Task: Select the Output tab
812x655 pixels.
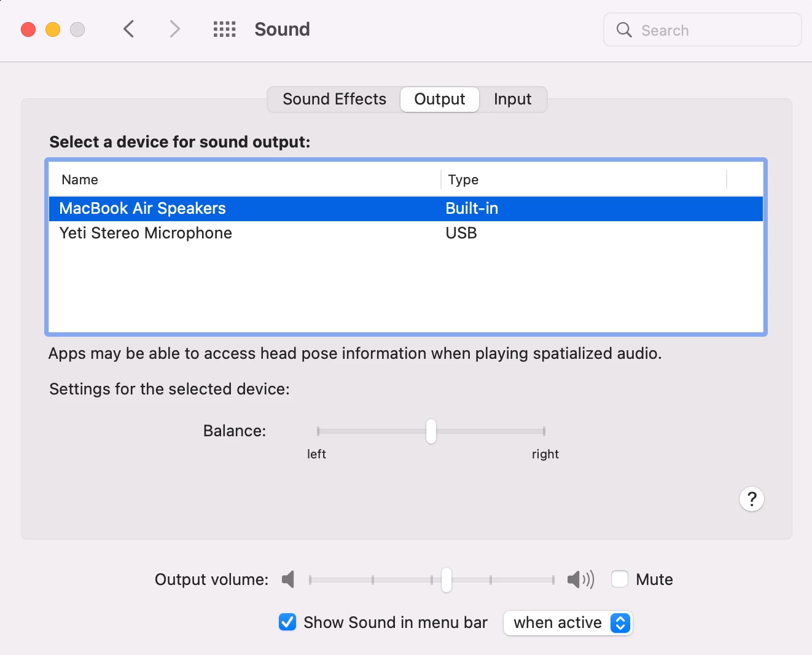Action: click(x=440, y=99)
